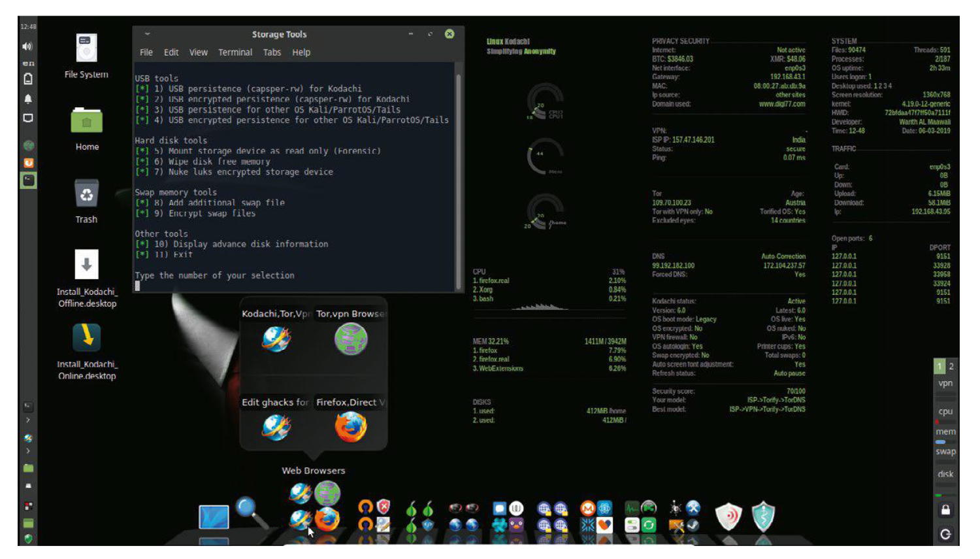The width and height of the screenshot is (980, 559).
Task: Expand the chevron below browser launcher in panel
Action: [x=28, y=451]
